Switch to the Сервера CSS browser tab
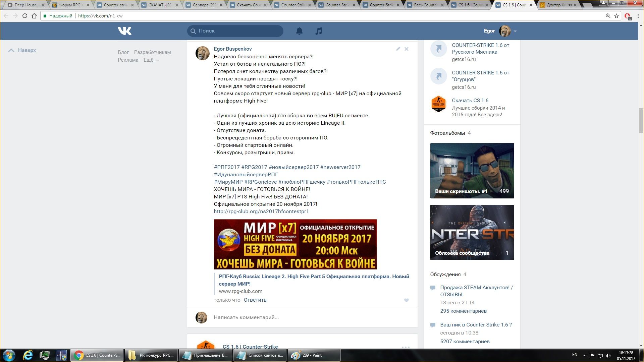The width and height of the screenshot is (644, 362). pyautogui.click(x=204, y=5)
